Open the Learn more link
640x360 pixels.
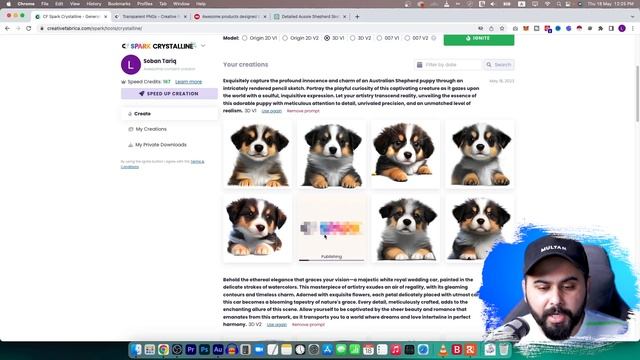coord(188,82)
